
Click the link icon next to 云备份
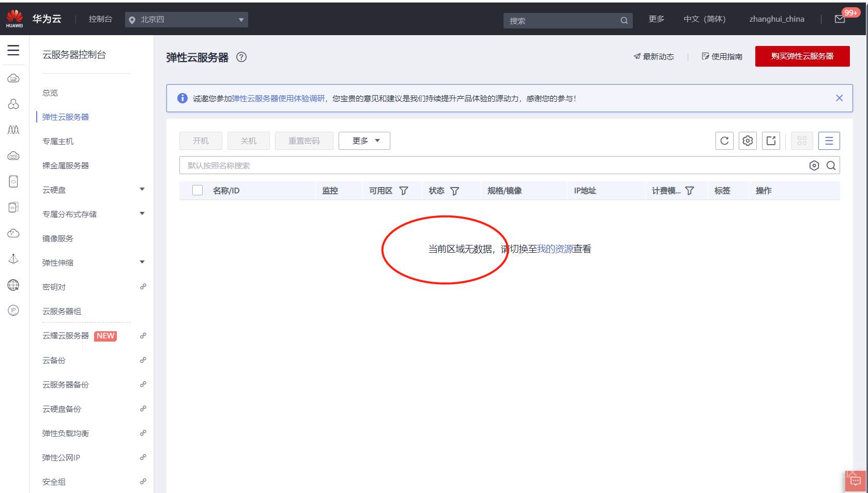click(x=143, y=360)
